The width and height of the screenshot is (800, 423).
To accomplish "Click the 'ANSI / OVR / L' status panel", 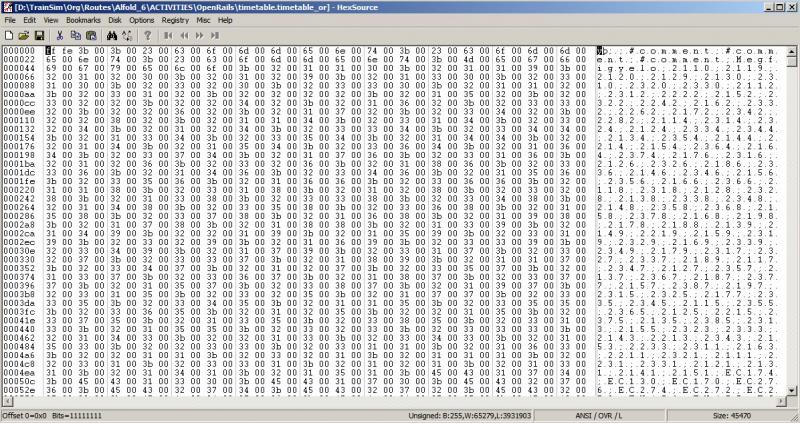I will pyautogui.click(x=598, y=415).
